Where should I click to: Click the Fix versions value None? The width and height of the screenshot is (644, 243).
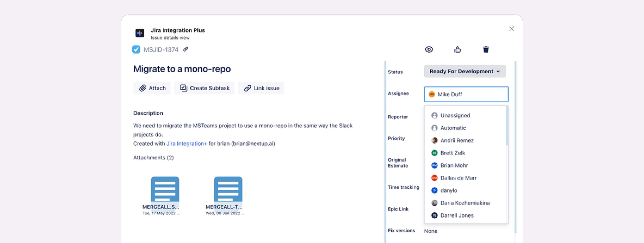point(430,231)
